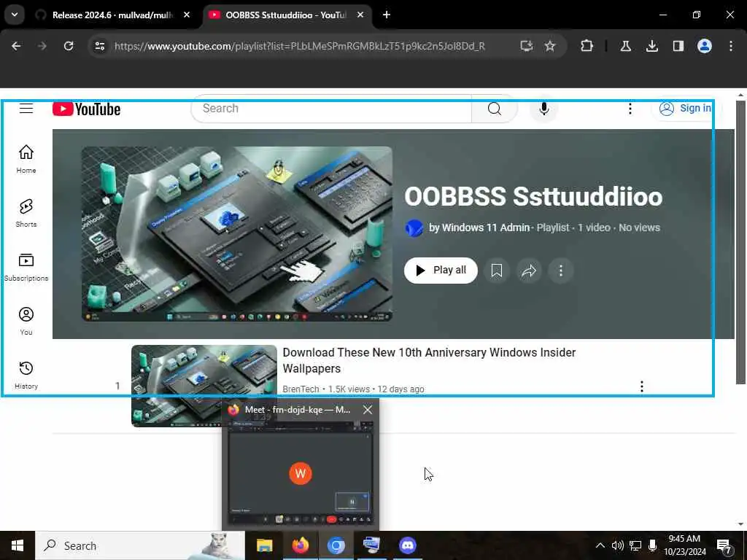Open Shorts in the sidebar
This screenshot has width=747, height=560.
coord(26,213)
